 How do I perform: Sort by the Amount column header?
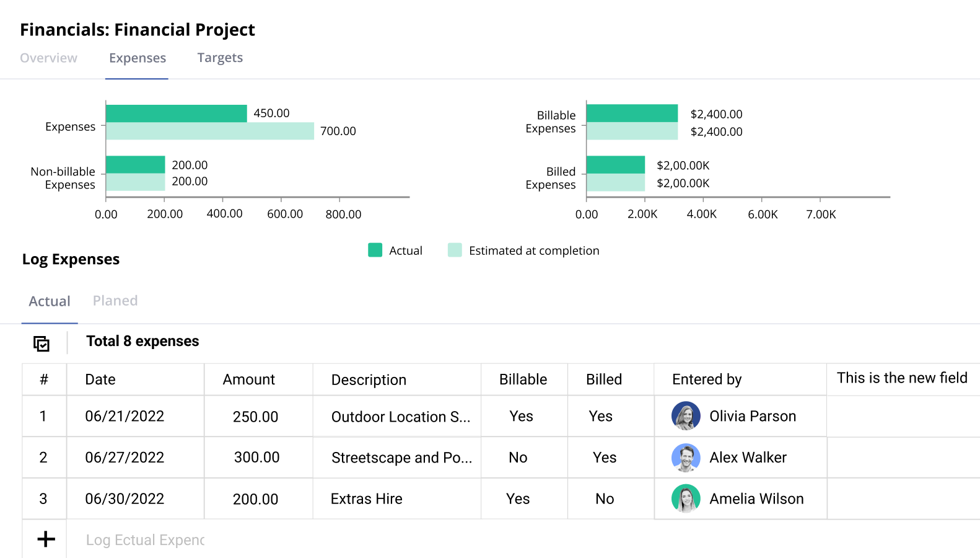pyautogui.click(x=248, y=379)
